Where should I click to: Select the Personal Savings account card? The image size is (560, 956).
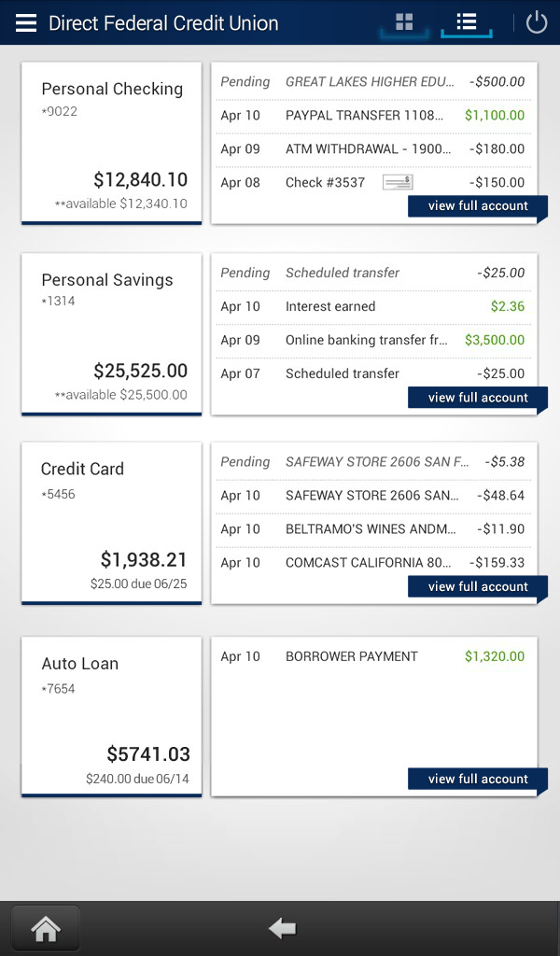coord(111,333)
